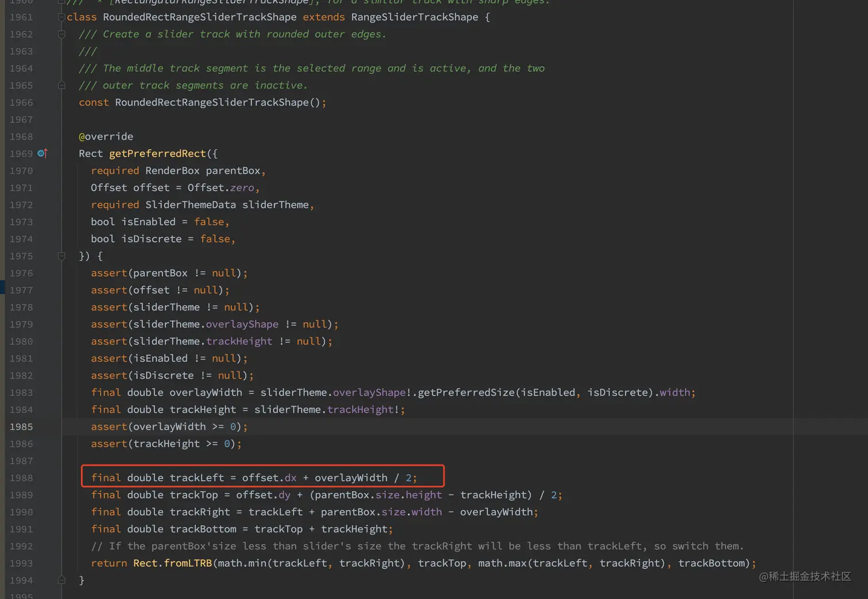The width and height of the screenshot is (868, 599).
Task: Click 'trackHeight' in the line 1980 assert
Action: coord(239,341)
